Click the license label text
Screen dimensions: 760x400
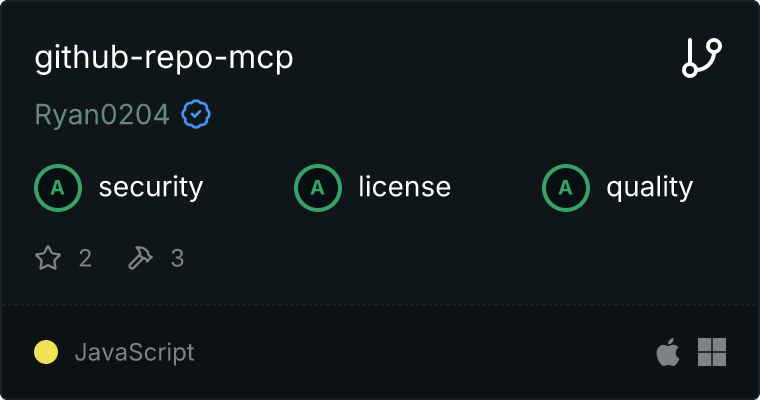(404, 187)
